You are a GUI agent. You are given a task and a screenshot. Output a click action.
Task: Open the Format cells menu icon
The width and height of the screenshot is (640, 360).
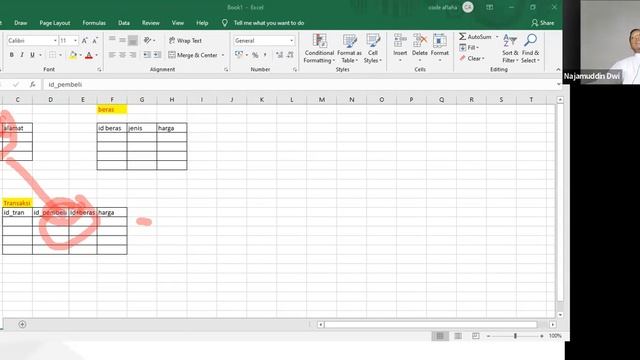(x=440, y=41)
